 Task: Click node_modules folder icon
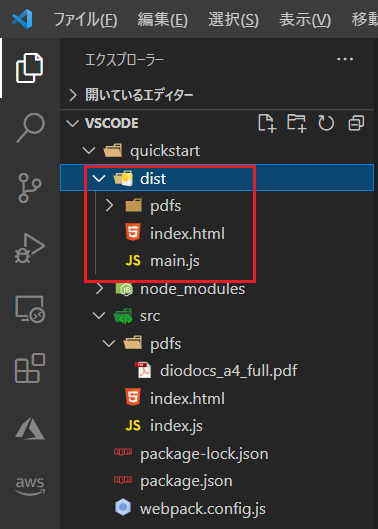pos(124,289)
